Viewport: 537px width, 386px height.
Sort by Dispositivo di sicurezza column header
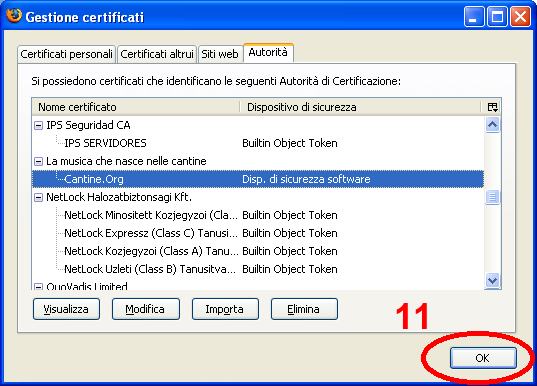tap(361, 107)
